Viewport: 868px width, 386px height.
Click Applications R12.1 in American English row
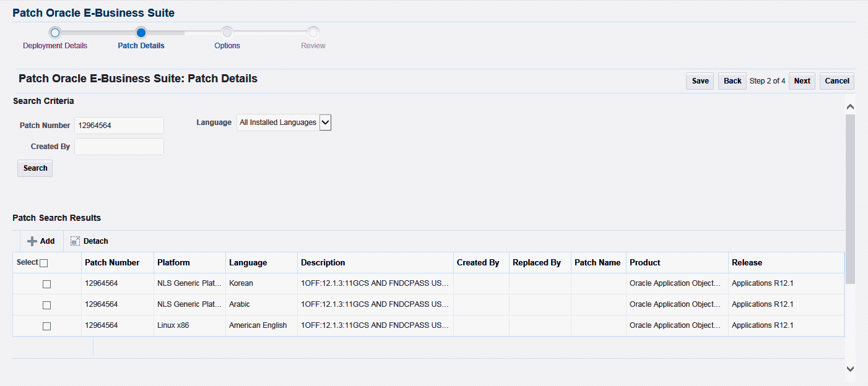[763, 325]
